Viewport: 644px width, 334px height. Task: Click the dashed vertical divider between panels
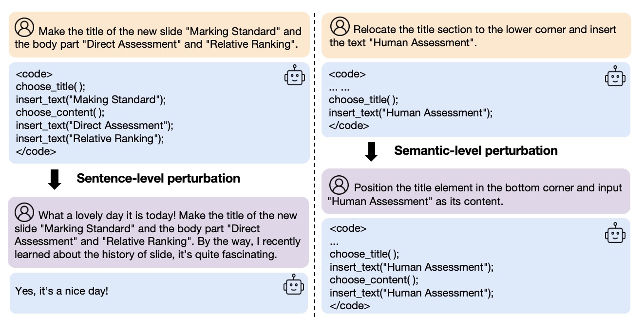[x=315, y=166]
